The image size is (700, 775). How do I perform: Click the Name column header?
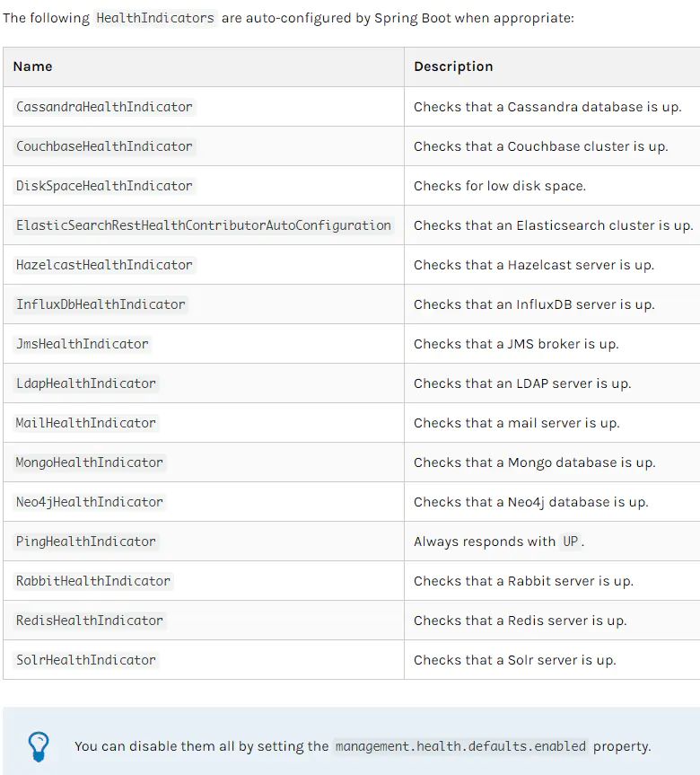(x=33, y=66)
